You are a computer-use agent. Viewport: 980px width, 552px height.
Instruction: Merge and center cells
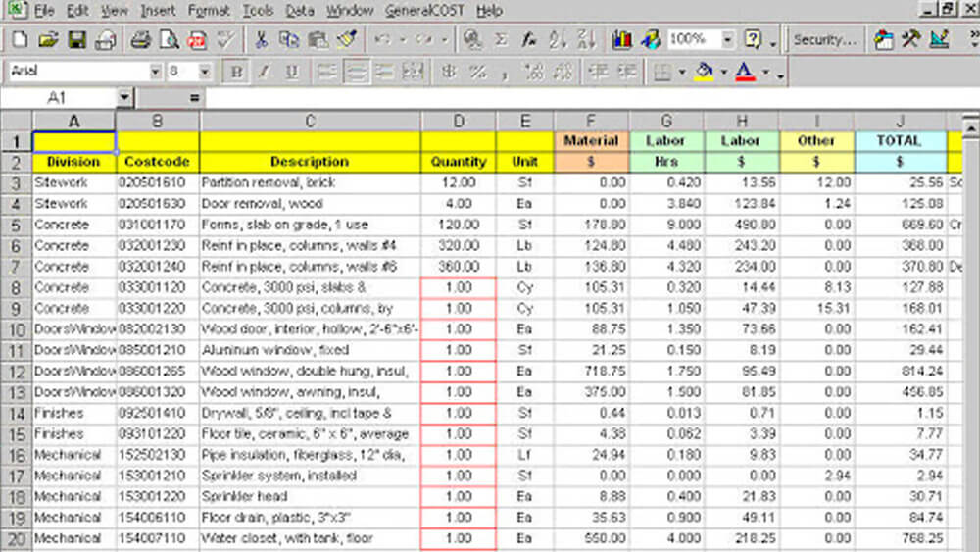coord(413,72)
